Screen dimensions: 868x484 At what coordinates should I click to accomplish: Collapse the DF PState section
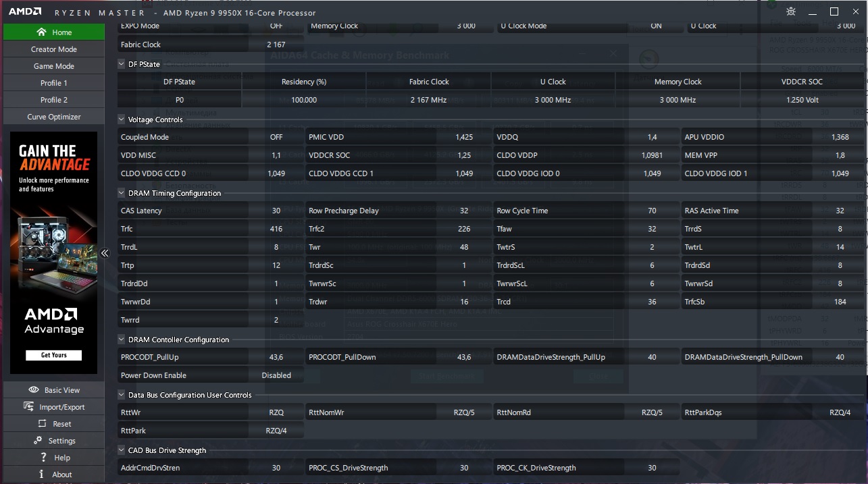click(x=122, y=64)
